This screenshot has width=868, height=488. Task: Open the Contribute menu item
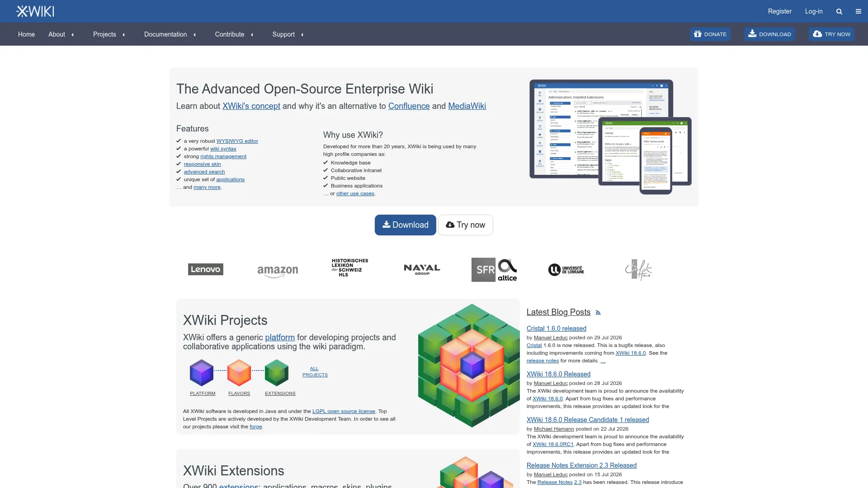click(x=229, y=34)
